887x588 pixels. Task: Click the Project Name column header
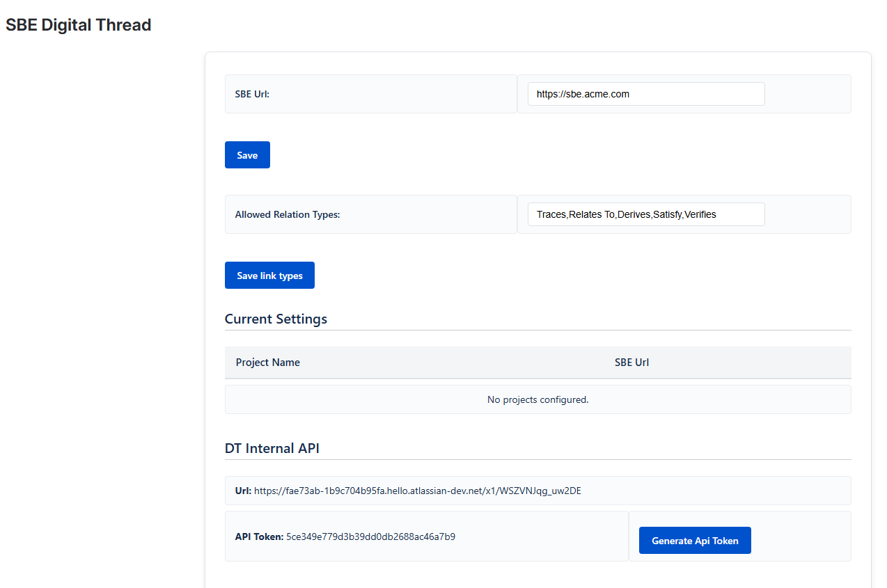[268, 363]
